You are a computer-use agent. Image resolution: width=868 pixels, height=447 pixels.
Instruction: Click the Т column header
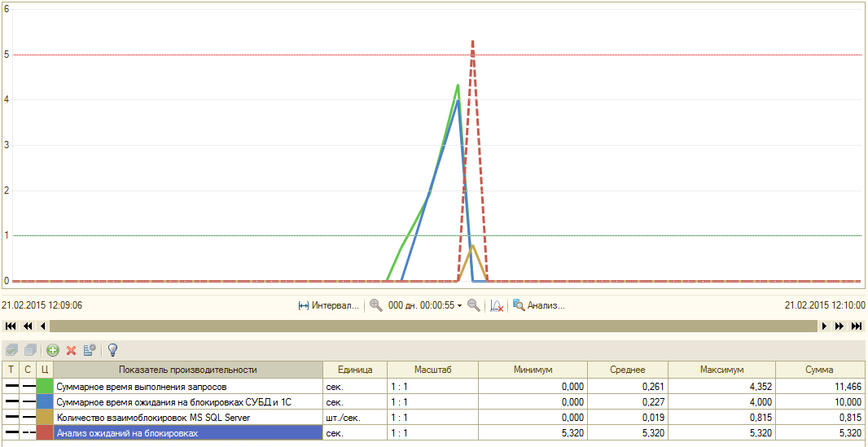(x=11, y=370)
